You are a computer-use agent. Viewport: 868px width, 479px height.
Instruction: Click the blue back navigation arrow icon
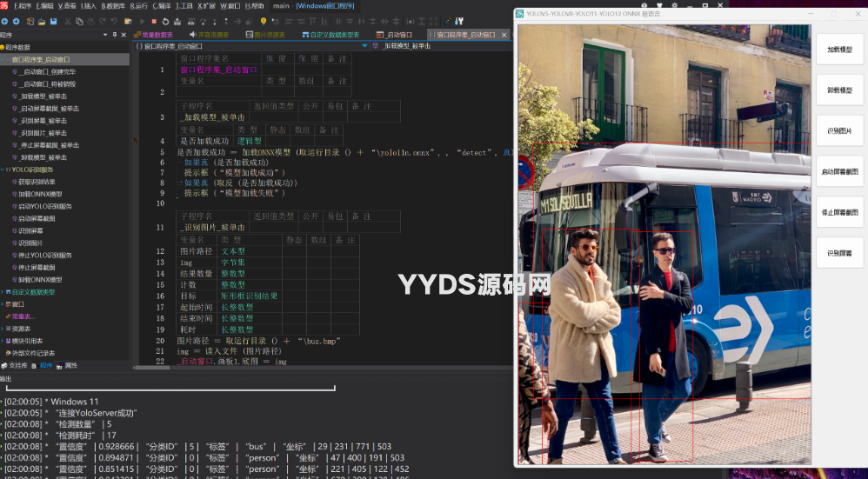click(x=5, y=20)
